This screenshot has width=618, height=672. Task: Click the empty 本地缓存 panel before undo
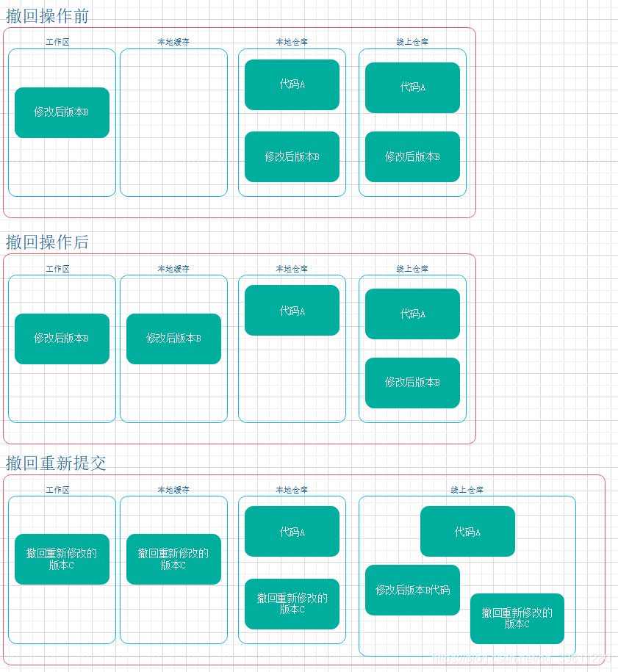173,121
